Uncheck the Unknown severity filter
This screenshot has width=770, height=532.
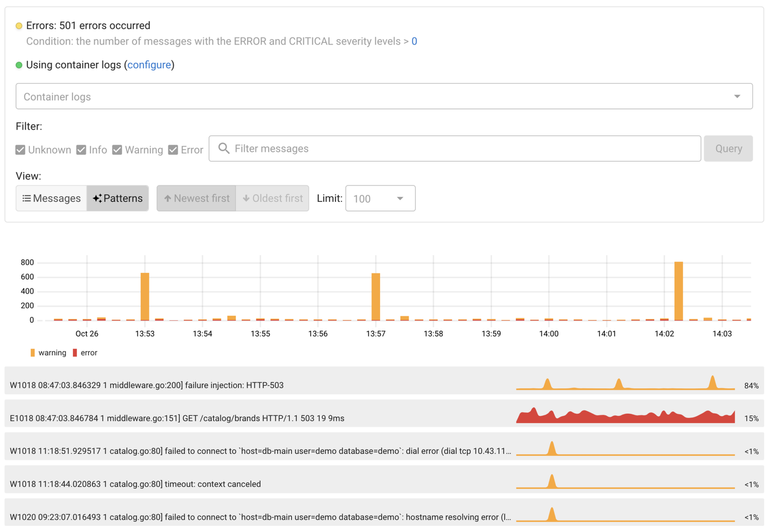pyautogui.click(x=20, y=149)
